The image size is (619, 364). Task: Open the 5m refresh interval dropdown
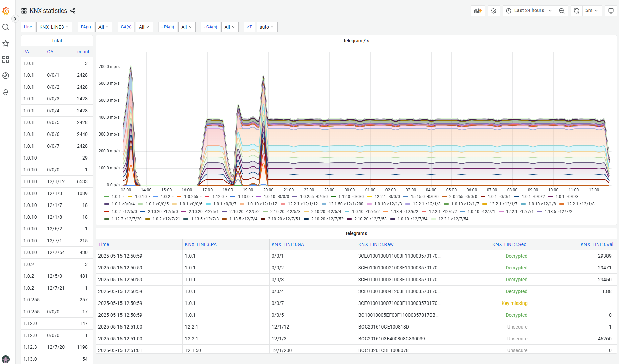pyautogui.click(x=592, y=11)
